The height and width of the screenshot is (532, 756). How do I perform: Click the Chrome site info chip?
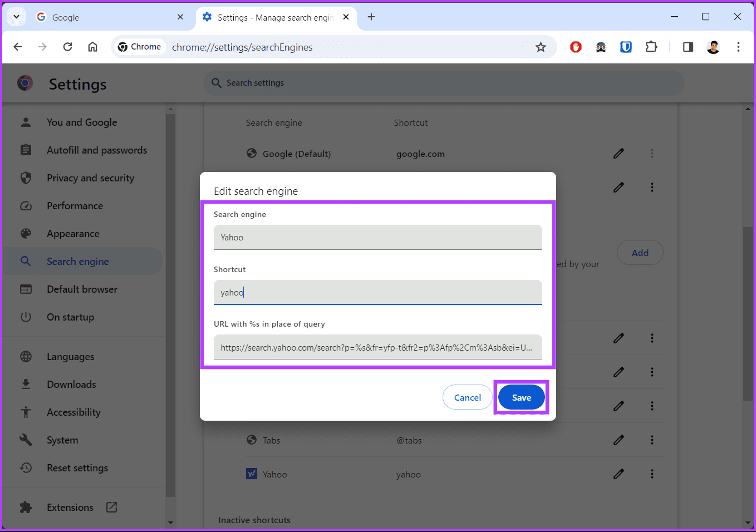point(140,47)
